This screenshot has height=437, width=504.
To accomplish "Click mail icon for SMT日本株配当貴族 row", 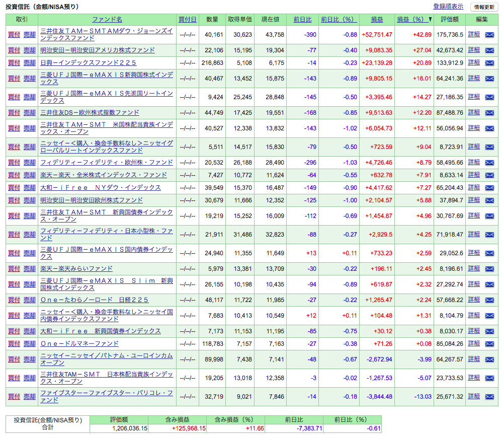I will (x=489, y=378).
